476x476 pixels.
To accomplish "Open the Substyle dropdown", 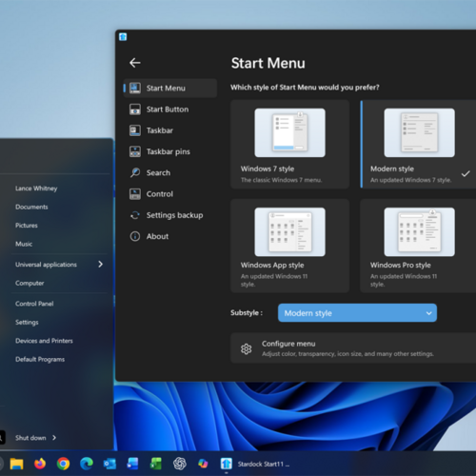I will (357, 313).
